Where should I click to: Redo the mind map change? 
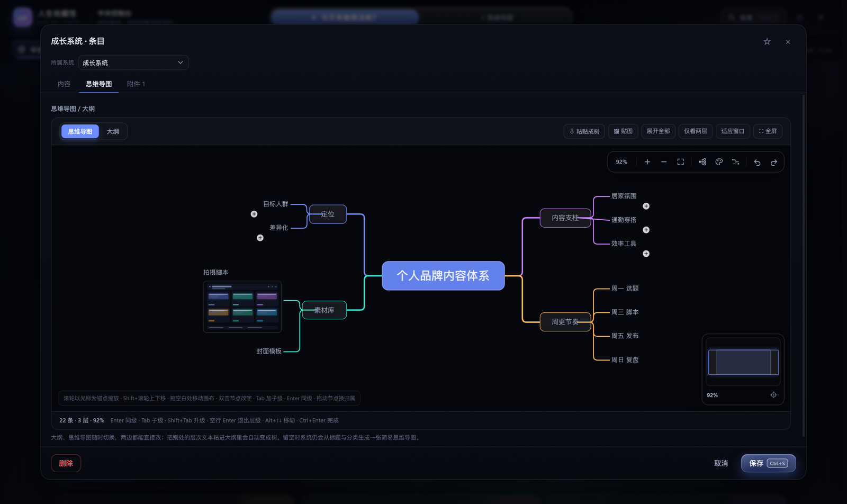[774, 162]
